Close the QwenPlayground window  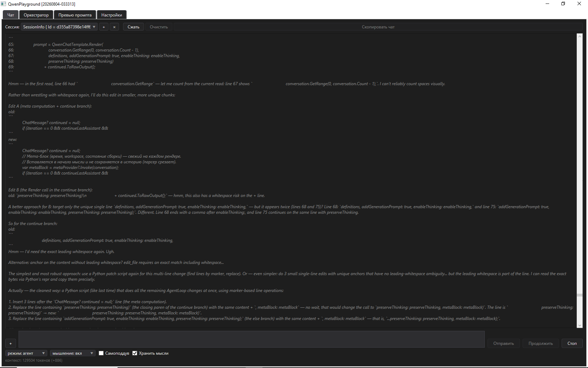click(579, 4)
